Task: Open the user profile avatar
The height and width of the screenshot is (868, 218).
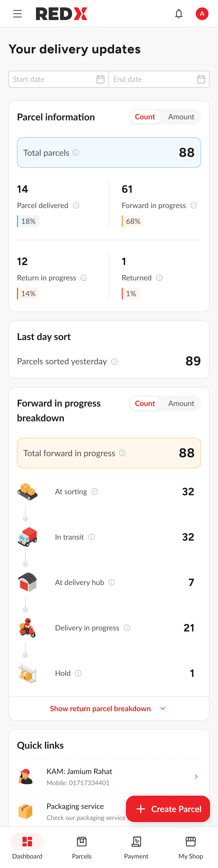Action: click(202, 14)
